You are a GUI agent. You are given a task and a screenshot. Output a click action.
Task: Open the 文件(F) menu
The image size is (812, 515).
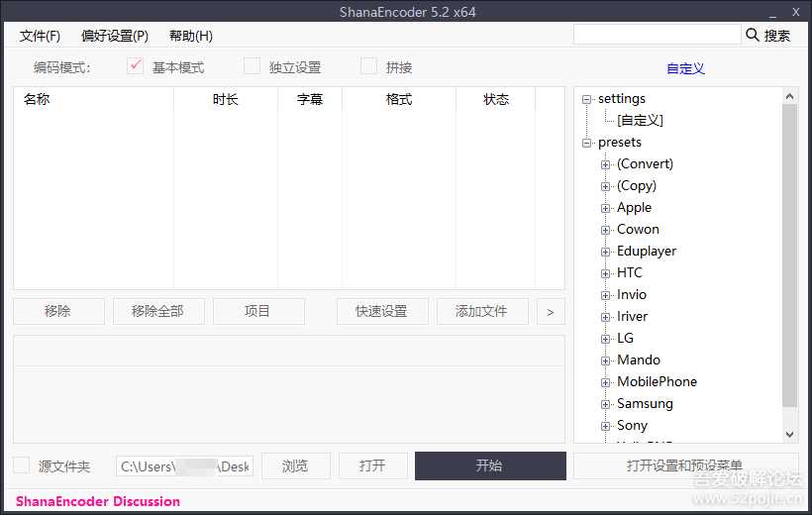coord(40,36)
